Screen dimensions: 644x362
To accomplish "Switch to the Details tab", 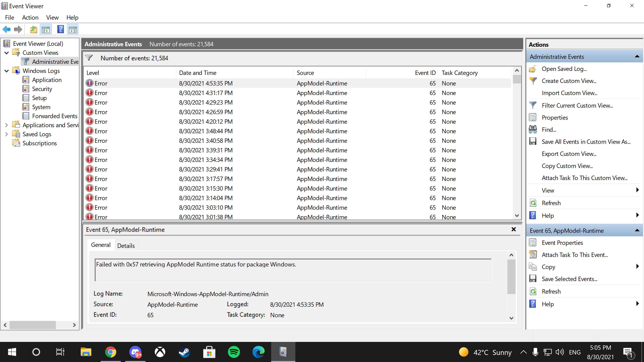I will [x=126, y=246].
